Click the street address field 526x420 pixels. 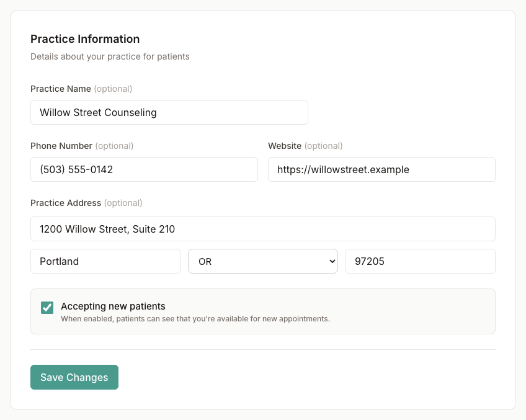pyautogui.click(x=262, y=229)
